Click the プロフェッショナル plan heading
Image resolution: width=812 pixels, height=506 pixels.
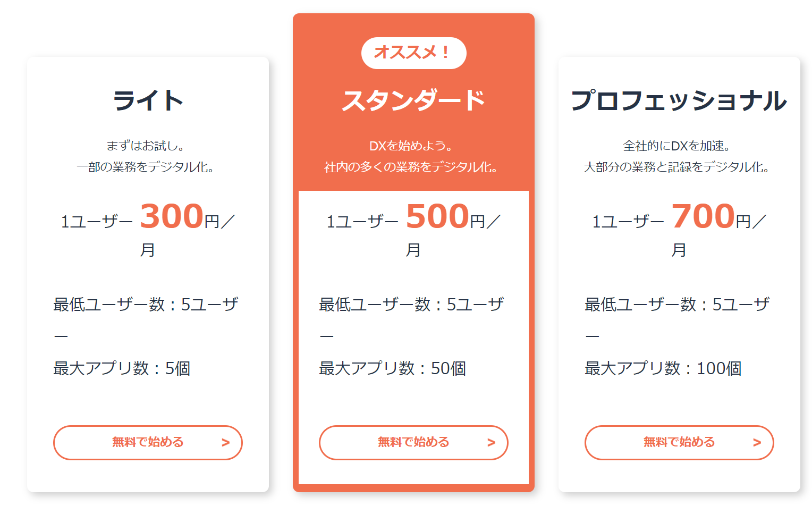coord(679,100)
